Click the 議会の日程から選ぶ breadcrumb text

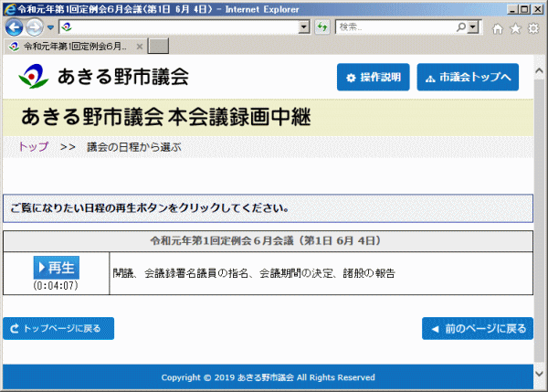pos(134,147)
